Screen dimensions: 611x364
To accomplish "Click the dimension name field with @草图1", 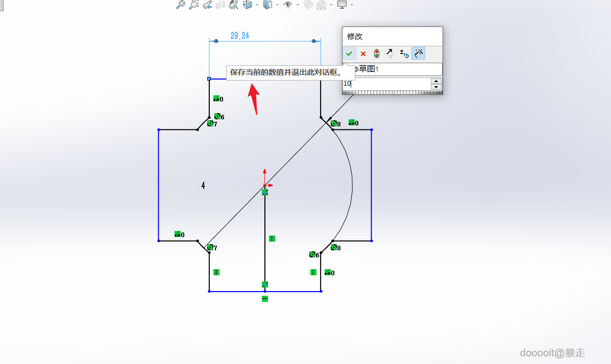I will [393, 69].
